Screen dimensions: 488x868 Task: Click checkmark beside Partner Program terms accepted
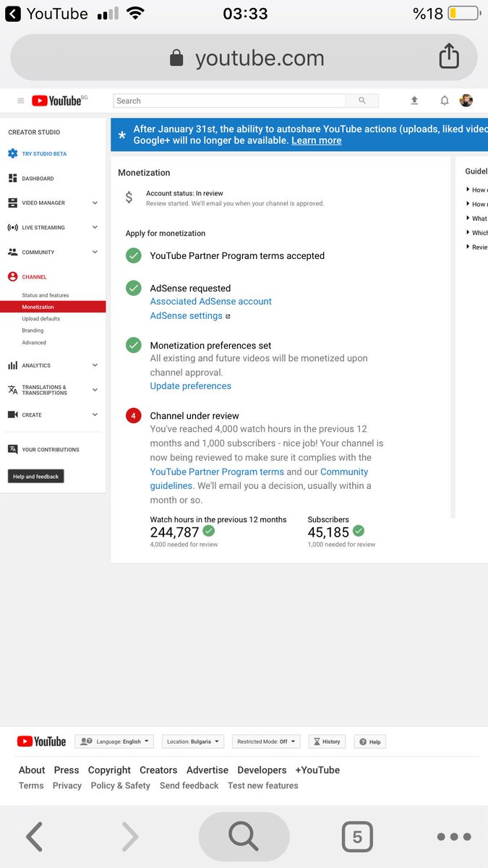coord(134,255)
